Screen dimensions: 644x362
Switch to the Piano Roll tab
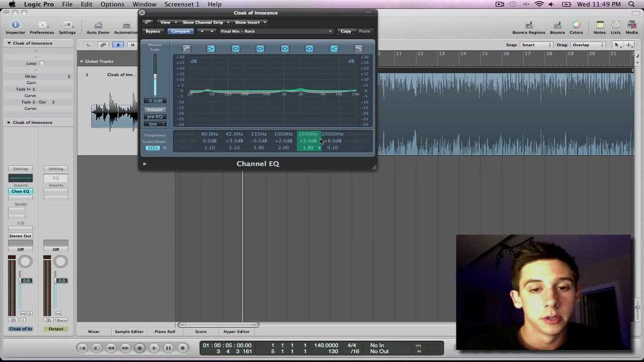165,332
